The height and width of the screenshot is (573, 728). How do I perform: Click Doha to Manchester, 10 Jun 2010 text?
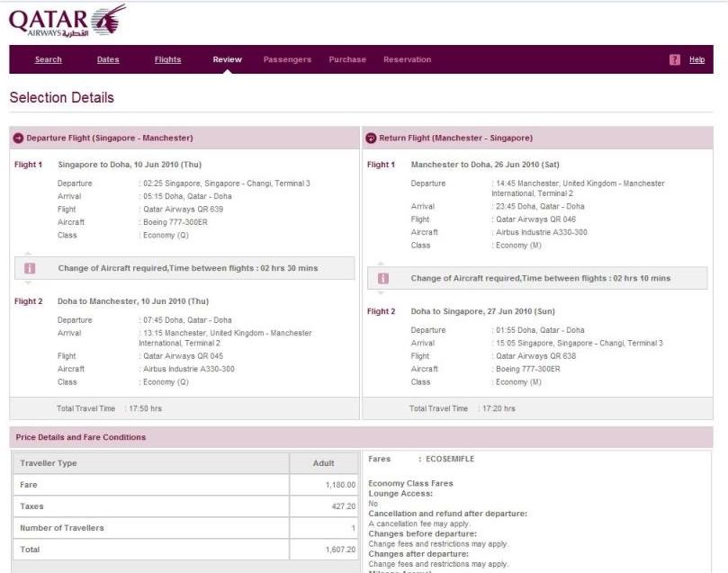coord(133,301)
